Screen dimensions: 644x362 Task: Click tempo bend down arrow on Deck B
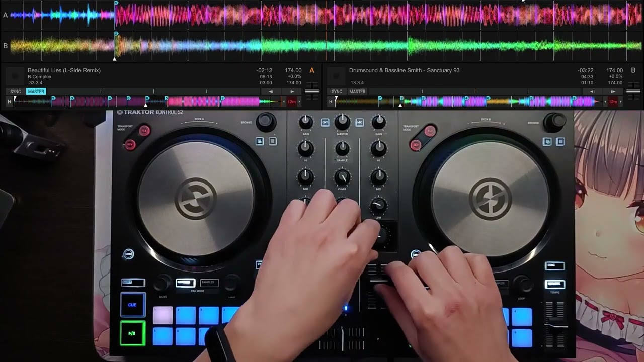coord(592,92)
